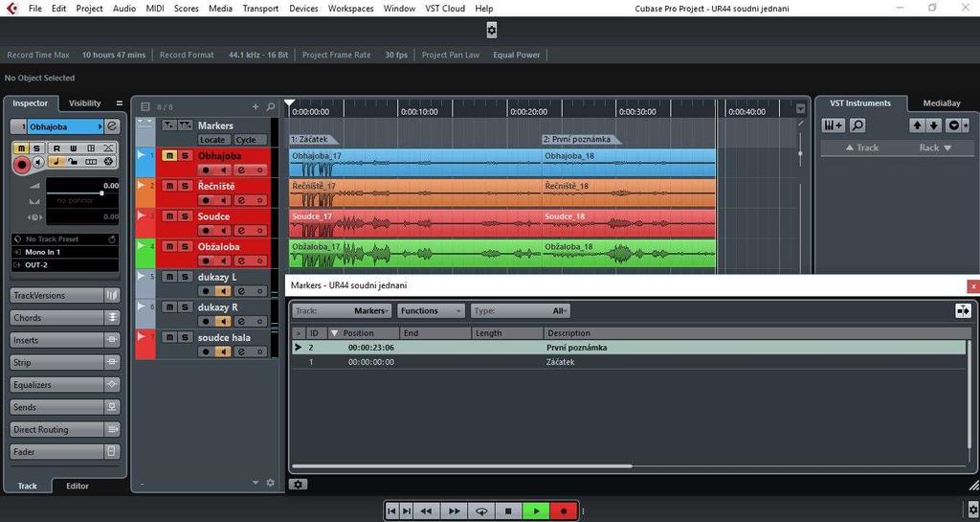Screen dimensions: 980x522
Task: Open the Type All dropdown in Markers window
Action: [x=520, y=310]
